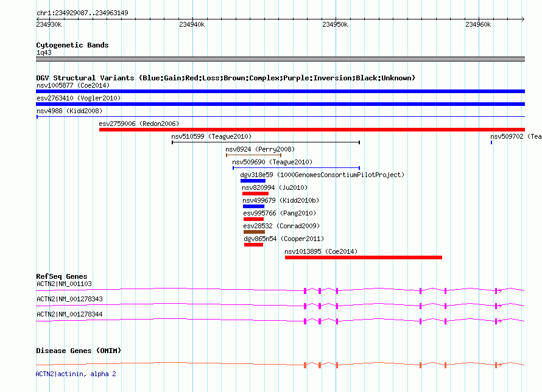Click the DGV Structural Variants track title
The image size is (542, 392).
coord(225,78)
